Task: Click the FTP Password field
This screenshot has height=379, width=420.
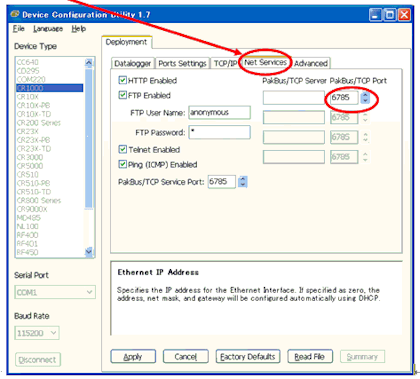Action: coord(220,132)
